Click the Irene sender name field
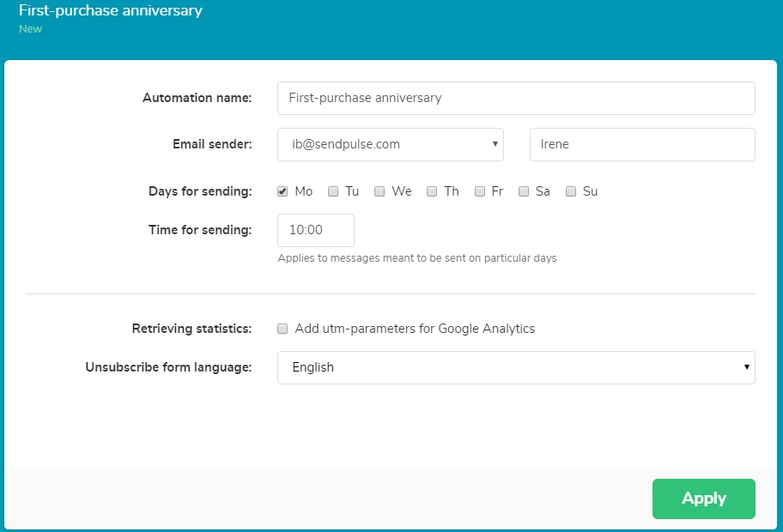Screen dimensions: 783x532 click(x=641, y=144)
